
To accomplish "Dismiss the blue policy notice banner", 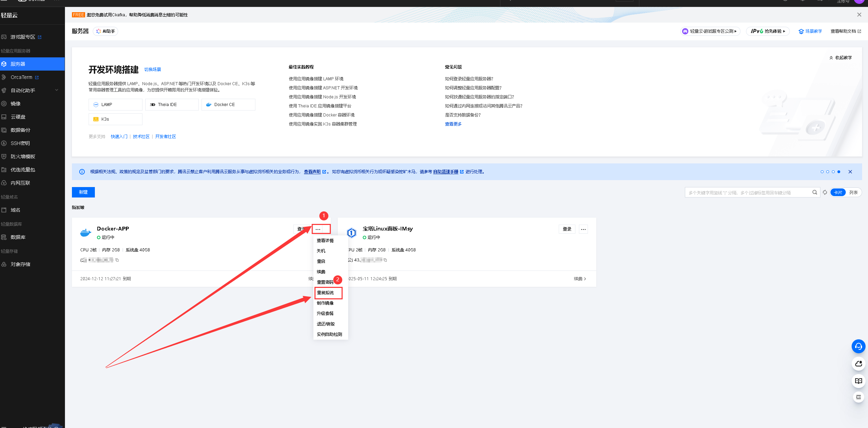I will click(850, 172).
